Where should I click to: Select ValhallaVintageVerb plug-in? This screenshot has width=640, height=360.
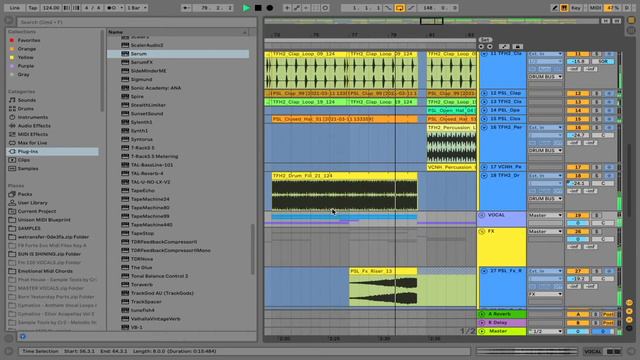(155, 319)
